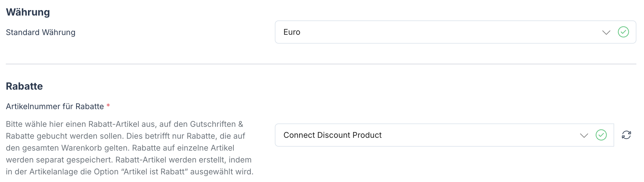Click the "Rabatte" section heading
Viewport: 644px width, 182px height.
click(24, 86)
